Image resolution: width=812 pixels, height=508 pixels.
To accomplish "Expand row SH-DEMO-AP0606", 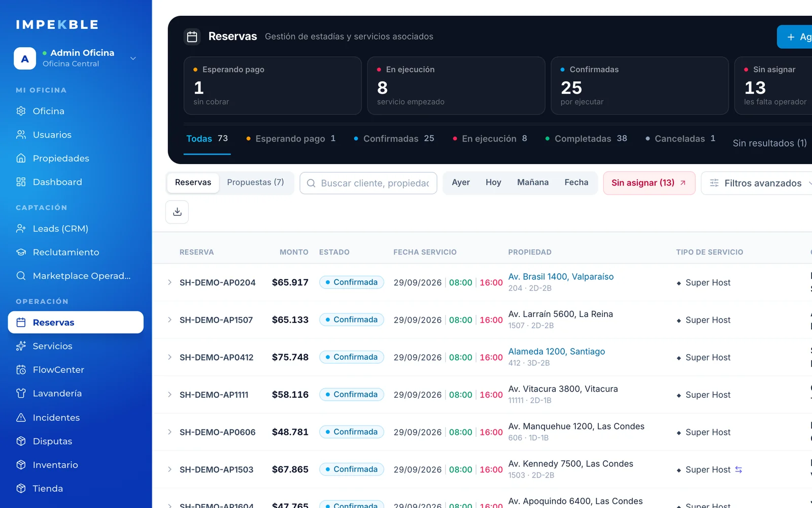I will coord(170,432).
